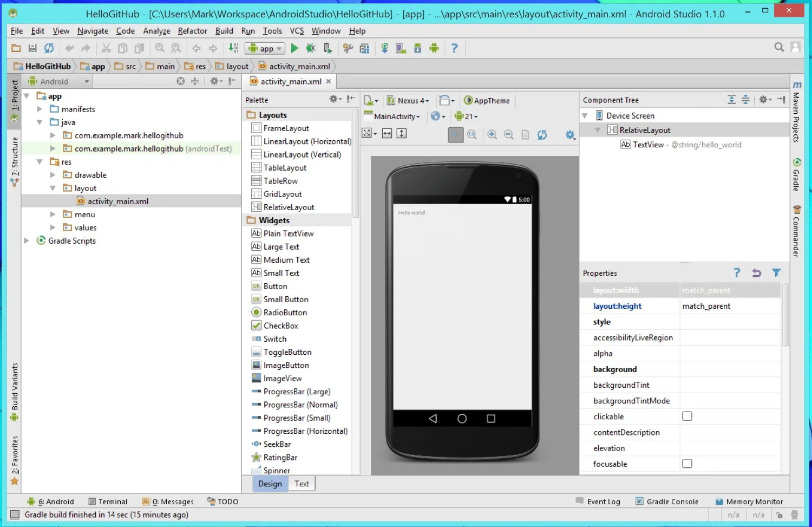Open the Terminal tool window
This screenshot has height=527, width=812.
click(x=108, y=502)
